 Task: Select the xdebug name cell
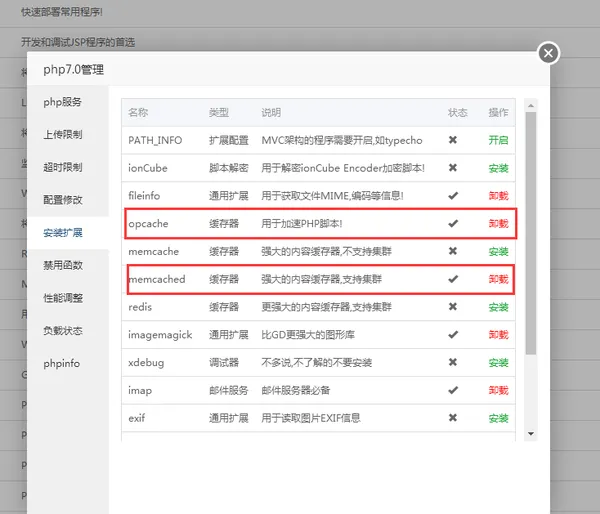pyautogui.click(x=146, y=362)
